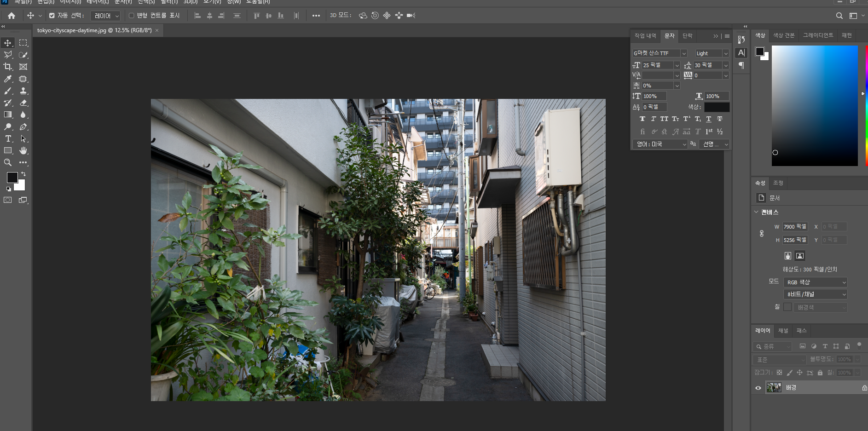Toggle Underline text style
The height and width of the screenshot is (431, 868).
(709, 119)
